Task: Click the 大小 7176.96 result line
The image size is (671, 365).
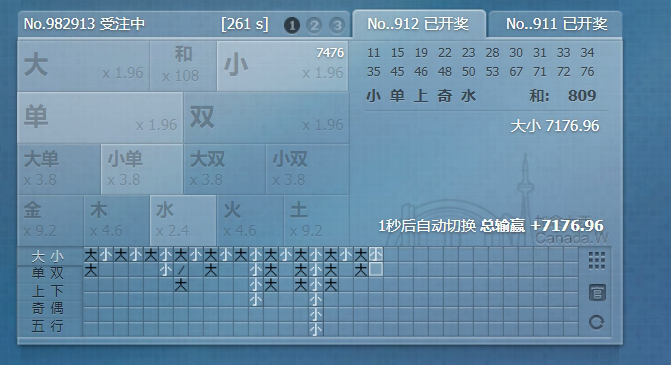Action: click(x=555, y=126)
